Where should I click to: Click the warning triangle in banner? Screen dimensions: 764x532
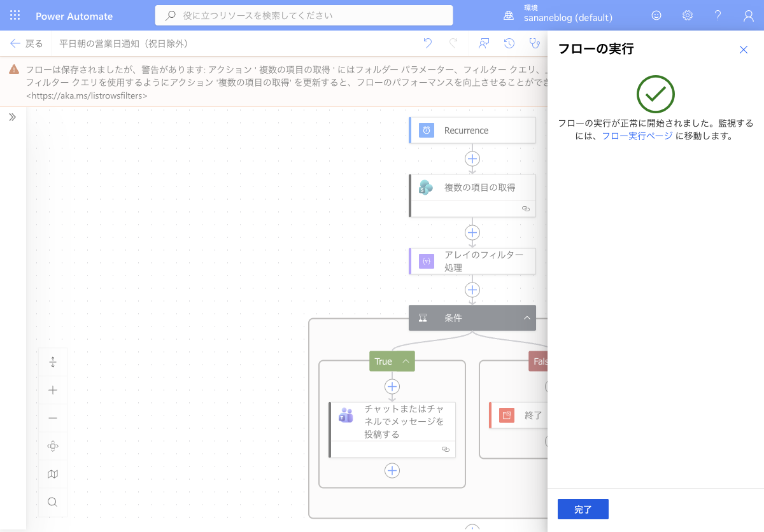[14, 69]
